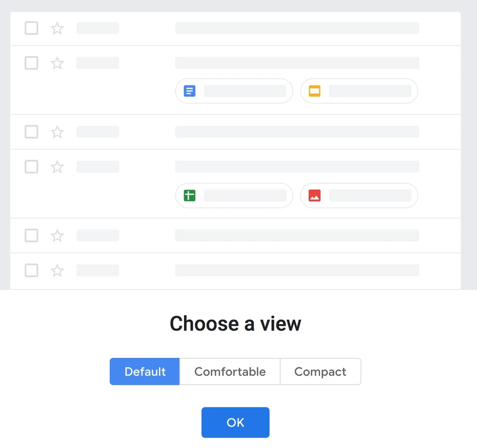Click the green Google Sheets attachment icon
Viewport: 477px width, 448px height.
[190, 195]
